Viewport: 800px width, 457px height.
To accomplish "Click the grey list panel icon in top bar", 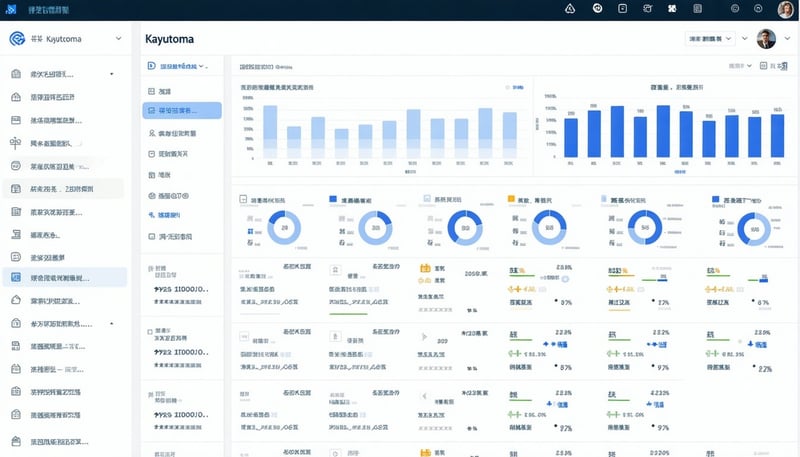I will [697, 8].
